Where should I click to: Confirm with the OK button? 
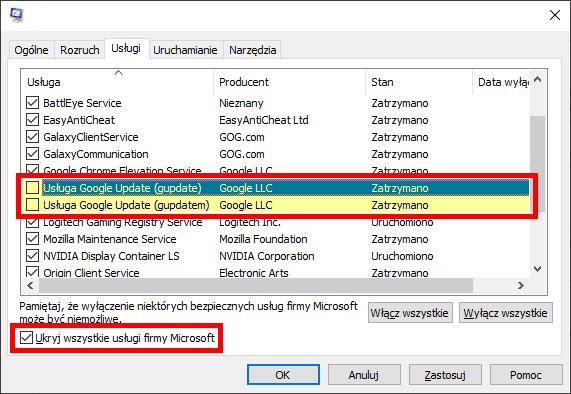click(283, 375)
